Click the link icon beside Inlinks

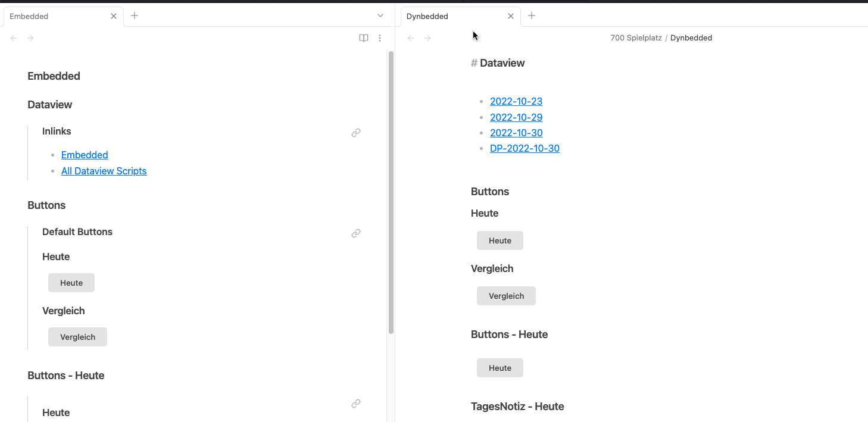pyautogui.click(x=356, y=133)
